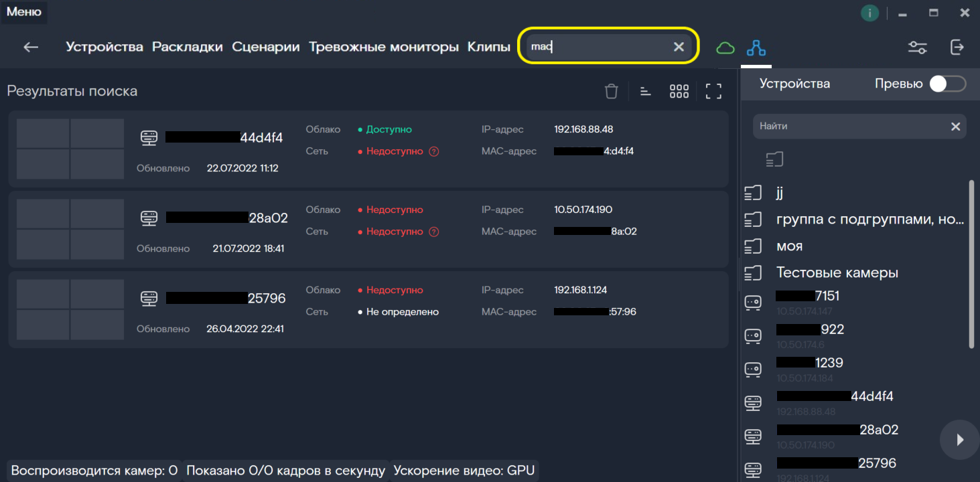This screenshot has width=980, height=482.
Task: Click thumbnail grid of 44d4f4 result
Action: click(x=70, y=149)
